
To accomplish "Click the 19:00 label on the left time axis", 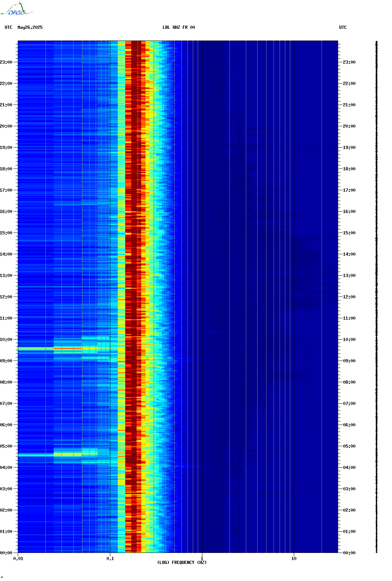I will click(6, 148).
